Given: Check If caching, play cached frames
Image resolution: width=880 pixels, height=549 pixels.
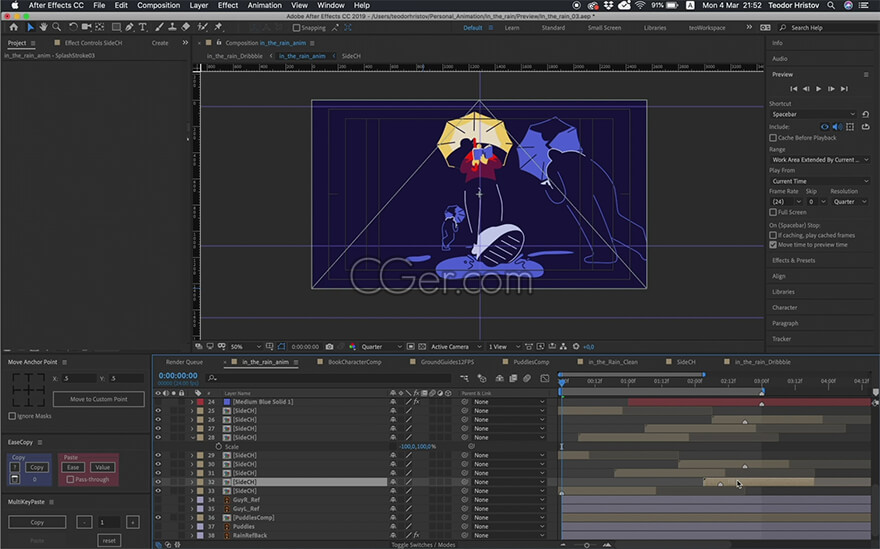Looking at the screenshot, I should point(773,235).
